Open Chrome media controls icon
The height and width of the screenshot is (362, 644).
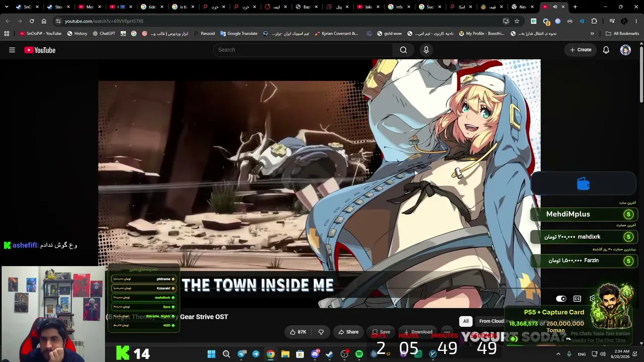612,21
